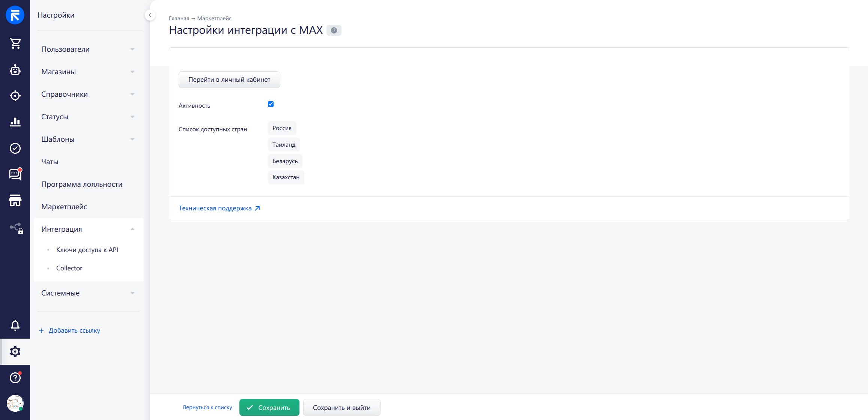
Task: Click Перейти в личный кабинет button
Action: coord(229,79)
